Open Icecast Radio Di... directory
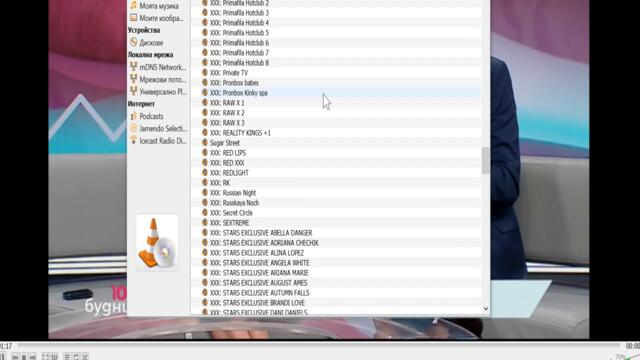 158,140
